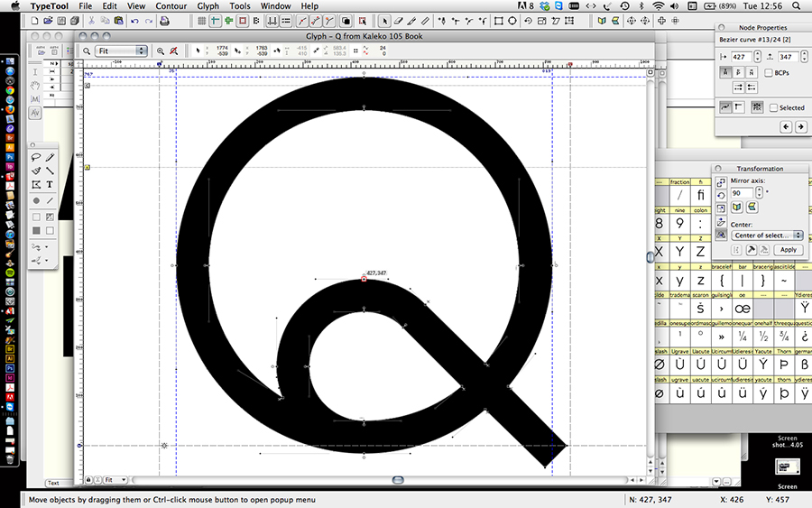Click the Mirror axis value field

743,193
